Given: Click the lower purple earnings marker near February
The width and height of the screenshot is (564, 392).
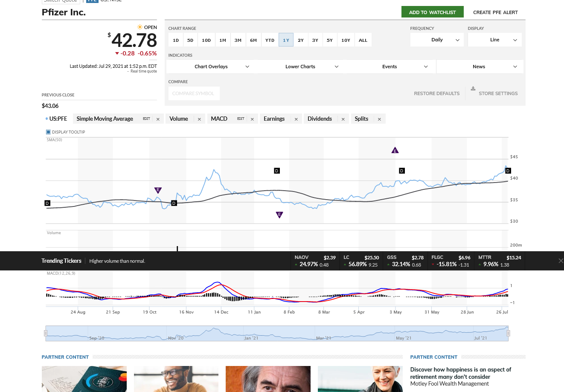Looking at the screenshot, I should pos(279,215).
